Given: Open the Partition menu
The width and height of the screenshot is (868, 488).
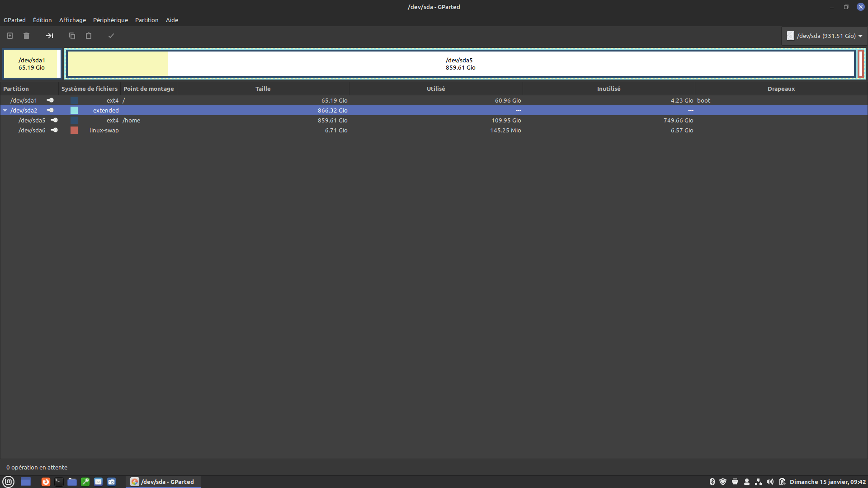Looking at the screenshot, I should click(x=146, y=20).
